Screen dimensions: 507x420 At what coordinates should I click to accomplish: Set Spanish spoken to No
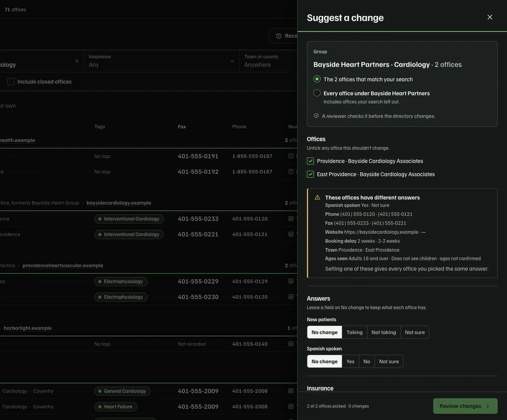(367, 362)
